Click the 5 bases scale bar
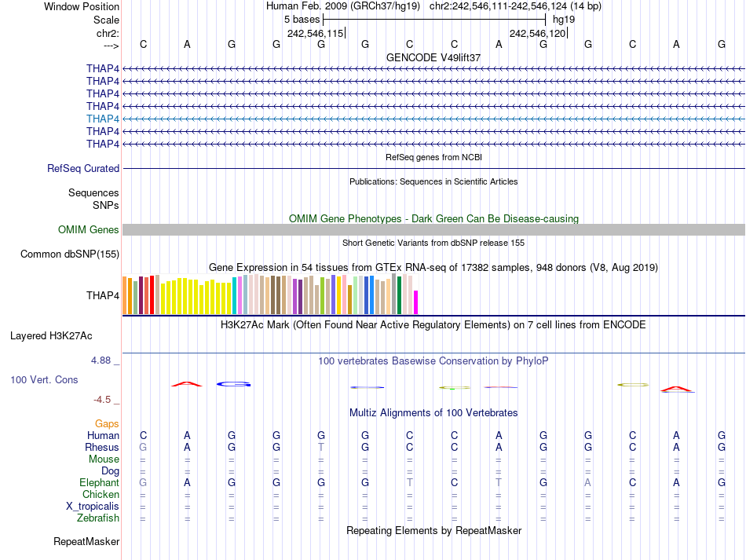Viewport: 746px width, 560px height. tap(433, 19)
